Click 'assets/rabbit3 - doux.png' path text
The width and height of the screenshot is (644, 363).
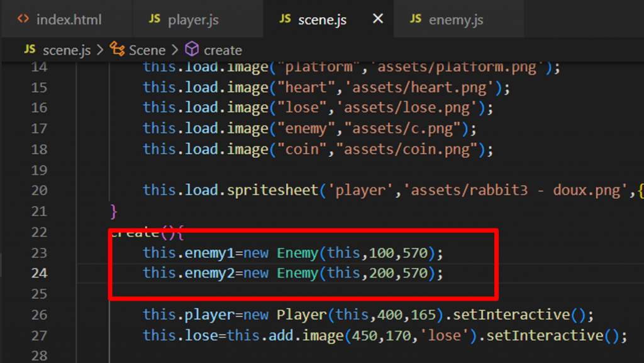(x=516, y=191)
